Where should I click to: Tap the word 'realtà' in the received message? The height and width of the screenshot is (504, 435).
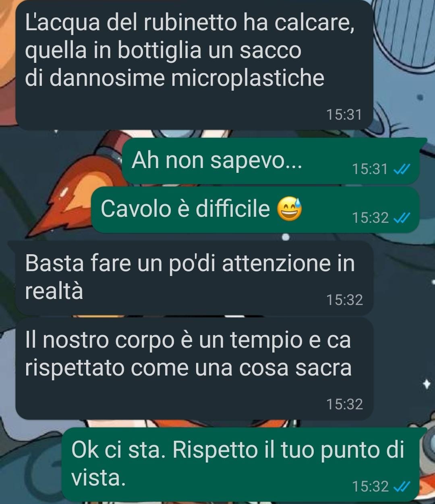click(x=54, y=291)
